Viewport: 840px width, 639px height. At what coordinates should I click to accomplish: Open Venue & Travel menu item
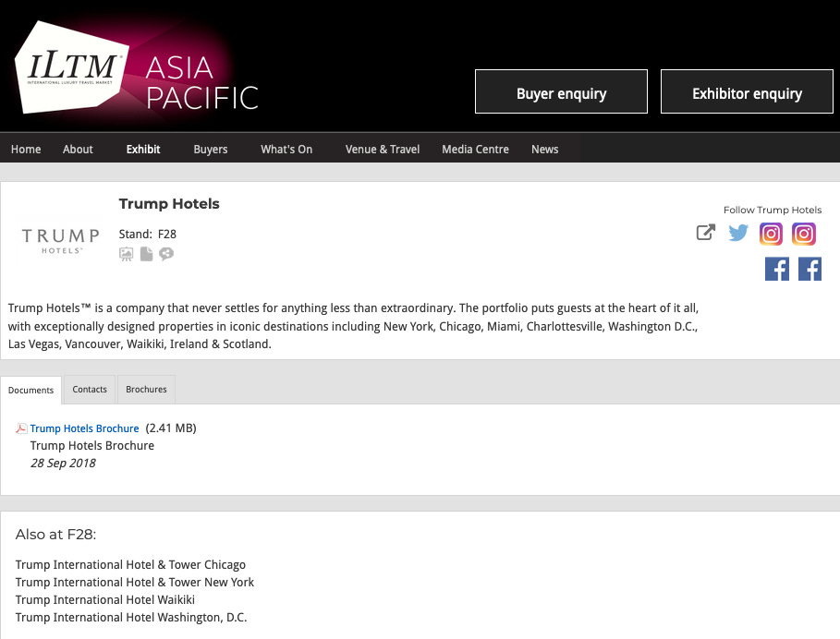[383, 150]
